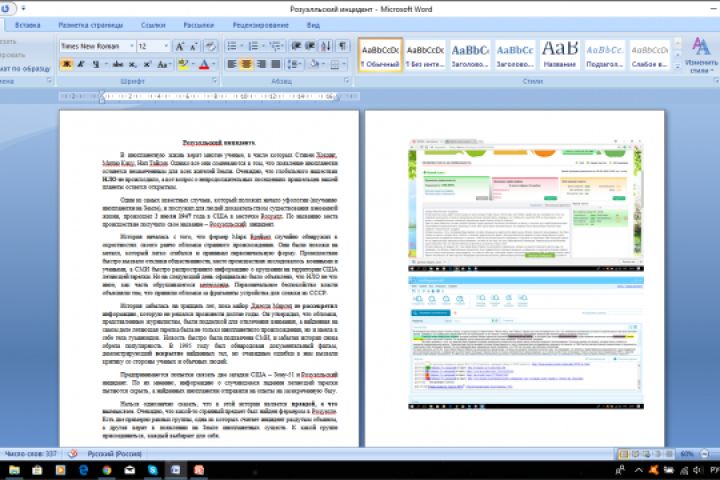Screen dimensions: 720x480
Task: Open Microsoft Edge from taskbar
Action: coord(84,470)
